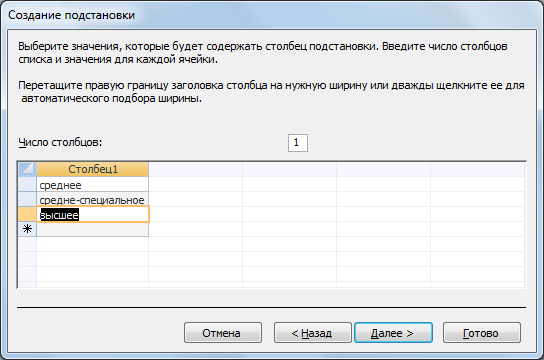Viewport: 544px width, 360px height.
Task: Select the row selector for высшее
Action: pyautogui.click(x=27, y=214)
